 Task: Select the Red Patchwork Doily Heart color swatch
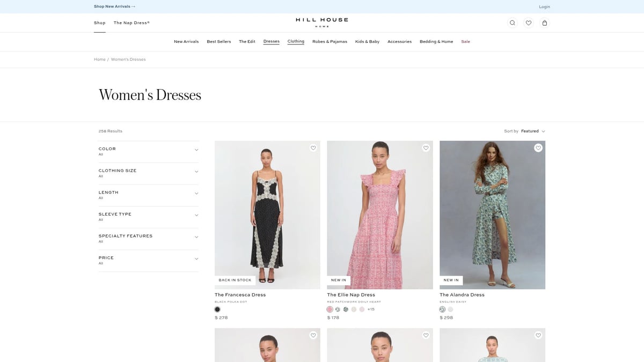pos(329,309)
